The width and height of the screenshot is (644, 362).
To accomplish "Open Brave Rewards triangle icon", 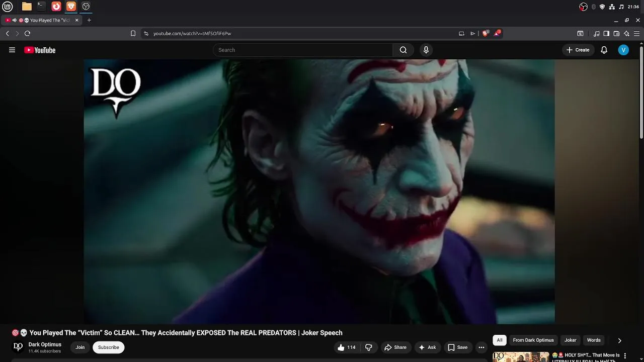I will tap(497, 33).
